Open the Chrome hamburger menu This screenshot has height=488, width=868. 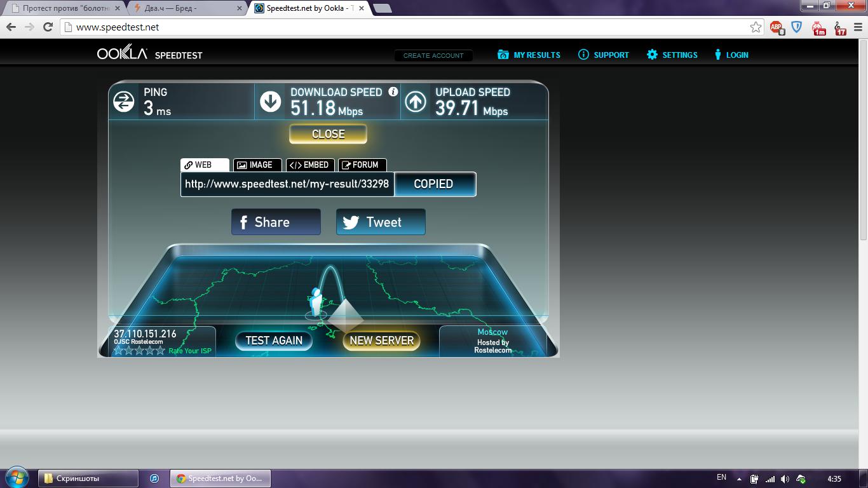tap(857, 27)
